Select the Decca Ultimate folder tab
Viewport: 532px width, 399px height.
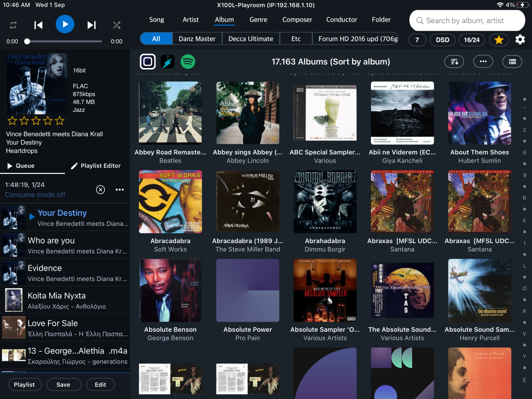(x=250, y=39)
